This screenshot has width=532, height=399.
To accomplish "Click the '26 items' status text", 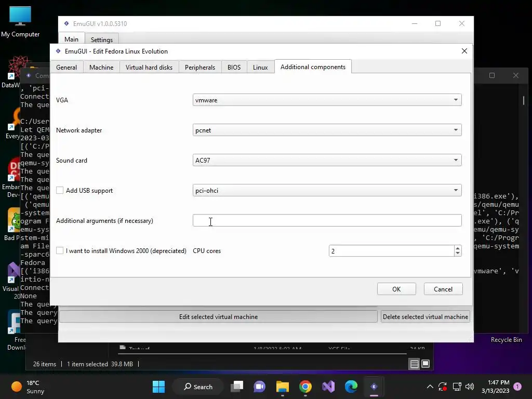I will [45, 364].
